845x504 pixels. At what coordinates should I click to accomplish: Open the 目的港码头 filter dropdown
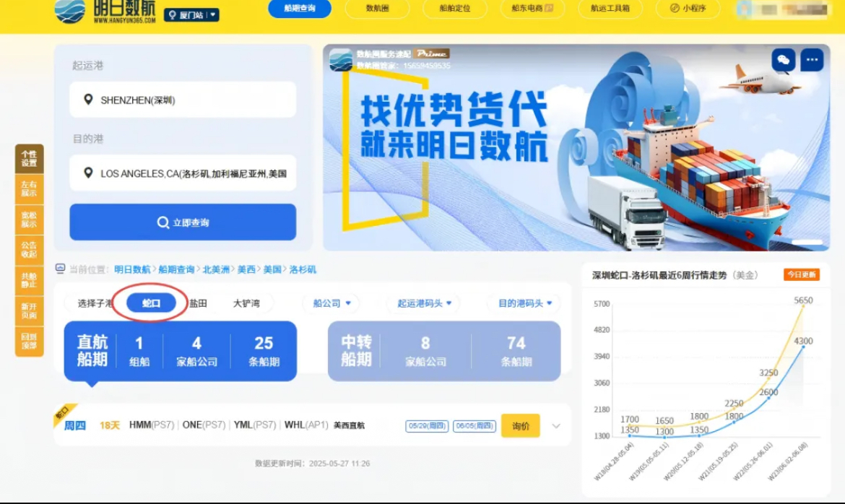(x=525, y=303)
